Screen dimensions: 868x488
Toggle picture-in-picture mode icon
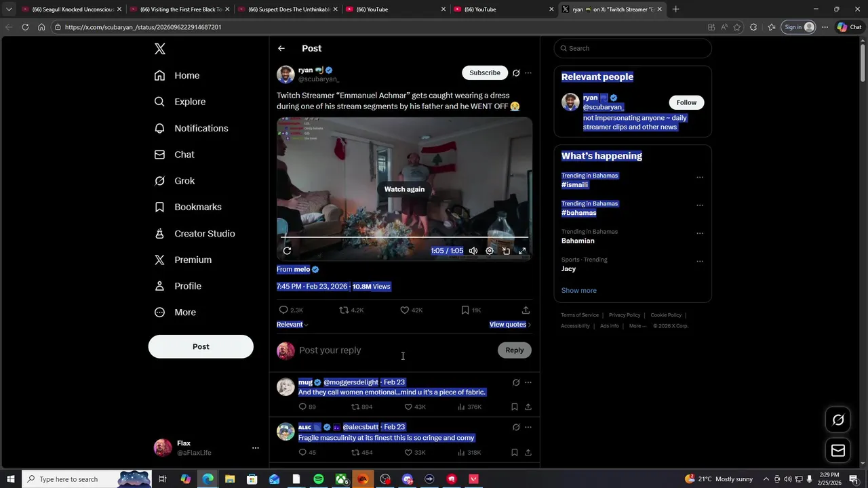(x=506, y=251)
